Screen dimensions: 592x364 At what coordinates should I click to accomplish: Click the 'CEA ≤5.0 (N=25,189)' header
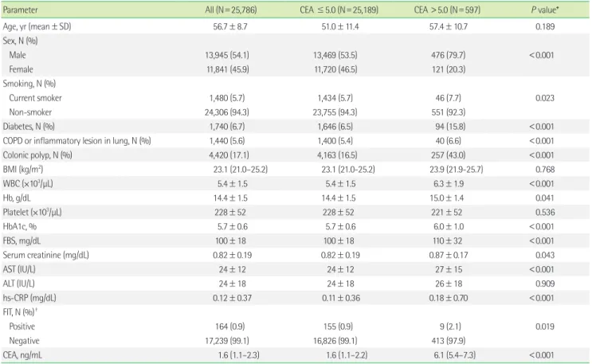click(339, 10)
